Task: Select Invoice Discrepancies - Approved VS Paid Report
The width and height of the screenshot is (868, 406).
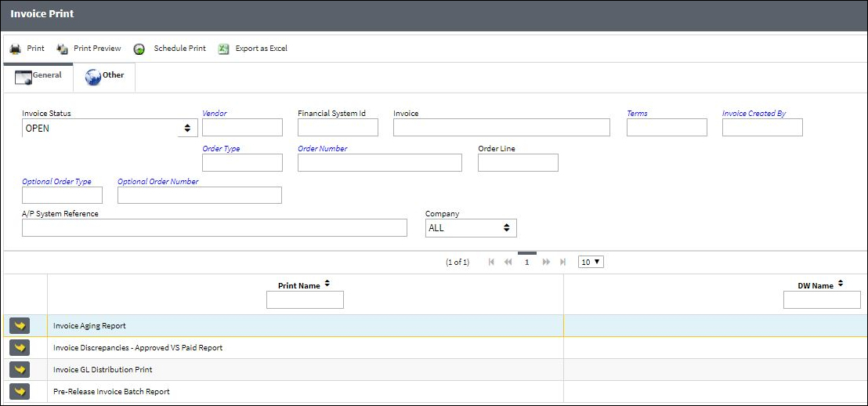Action: pyautogui.click(x=138, y=348)
